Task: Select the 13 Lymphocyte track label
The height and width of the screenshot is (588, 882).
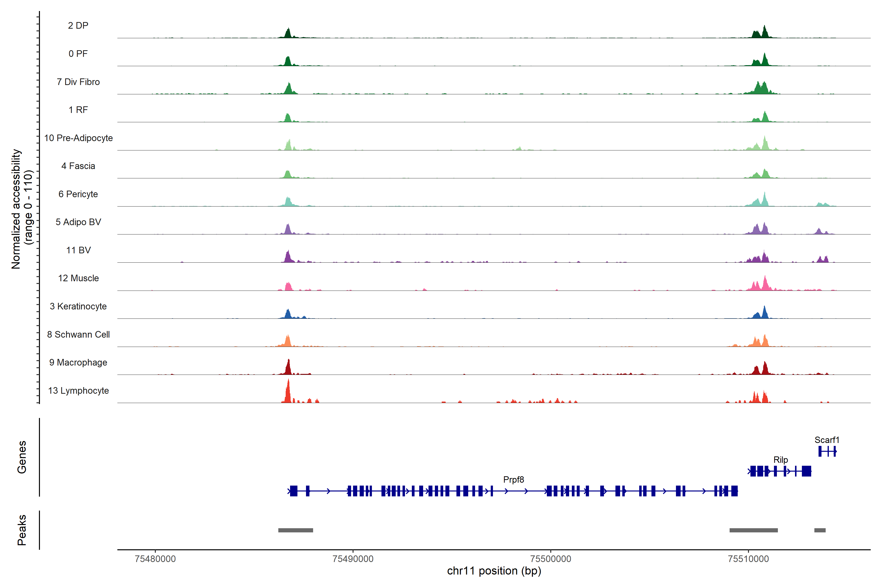Action: click(x=78, y=390)
